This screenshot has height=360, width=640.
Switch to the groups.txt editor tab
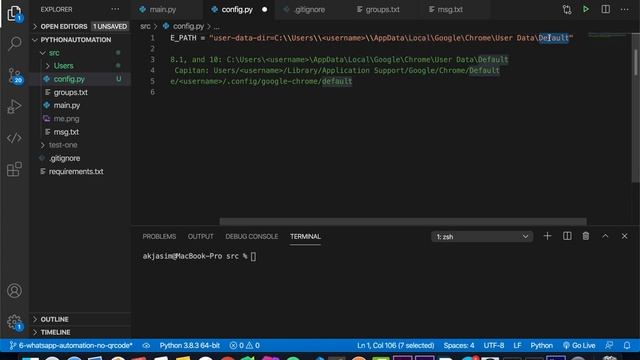[x=383, y=9]
